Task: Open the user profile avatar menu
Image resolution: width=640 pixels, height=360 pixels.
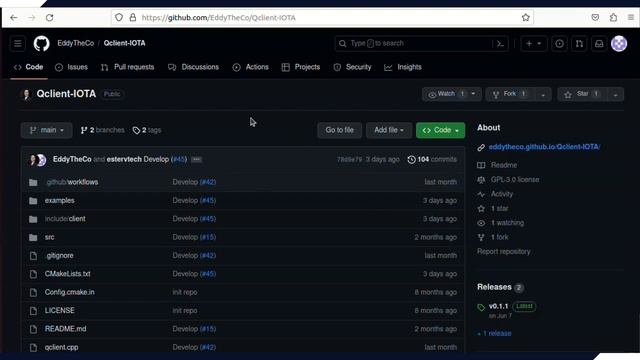Action: 619,44
